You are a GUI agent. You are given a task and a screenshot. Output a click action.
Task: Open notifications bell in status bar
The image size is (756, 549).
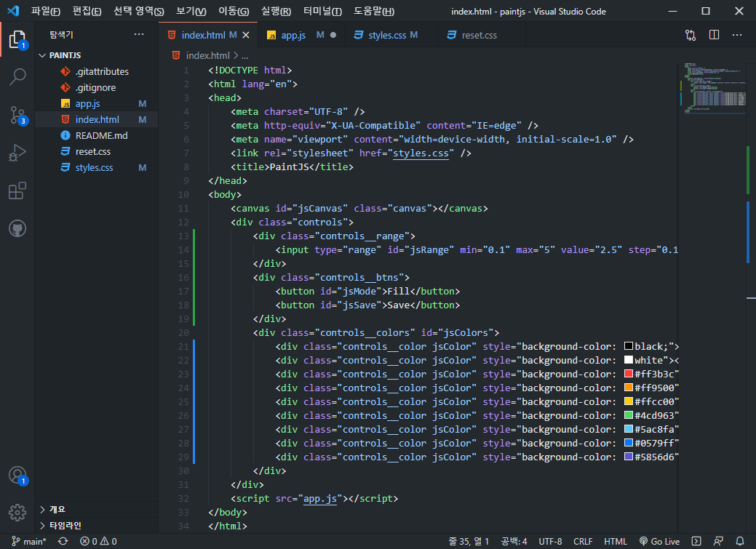click(739, 541)
